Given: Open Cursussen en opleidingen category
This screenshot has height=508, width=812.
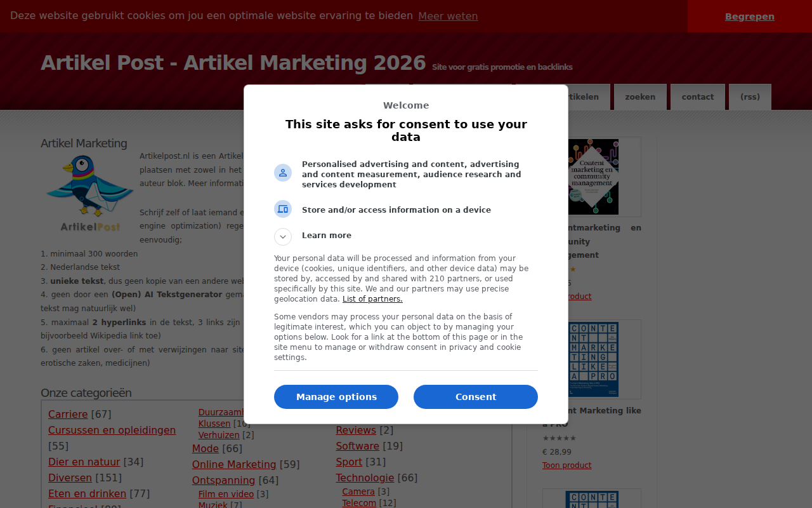Looking at the screenshot, I should (x=112, y=430).
